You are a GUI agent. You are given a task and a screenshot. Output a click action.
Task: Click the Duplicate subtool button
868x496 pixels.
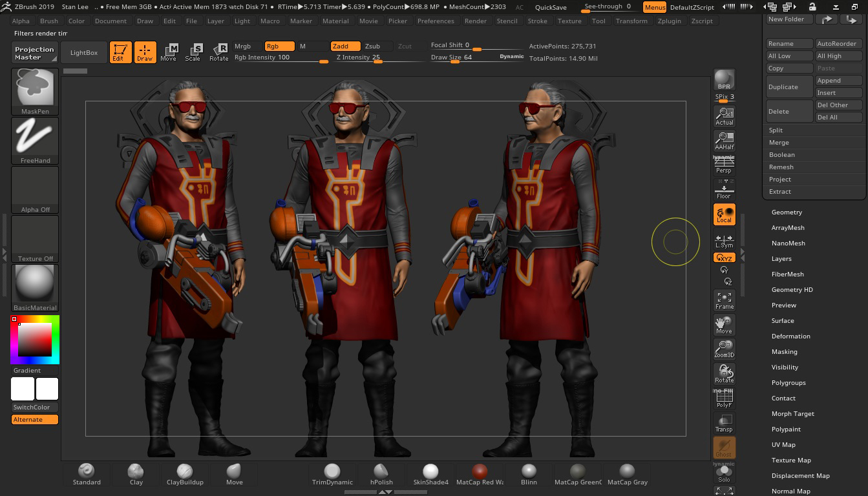pyautogui.click(x=789, y=87)
